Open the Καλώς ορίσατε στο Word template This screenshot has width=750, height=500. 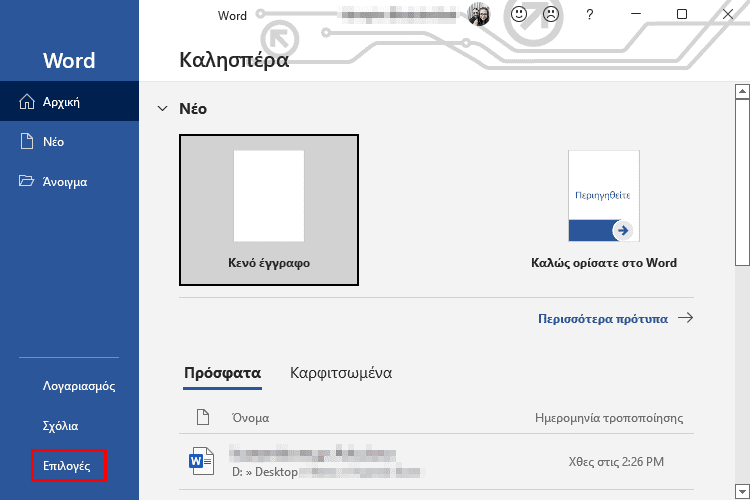point(604,210)
